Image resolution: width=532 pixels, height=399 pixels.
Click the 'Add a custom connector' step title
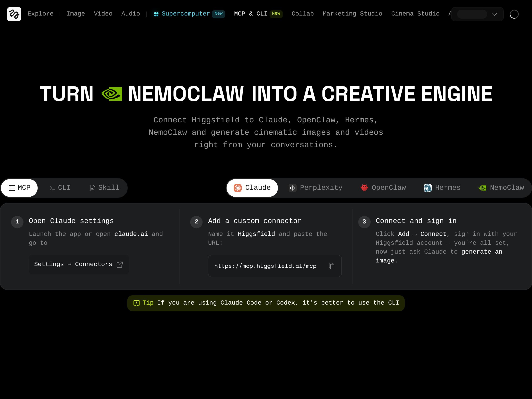click(x=255, y=221)
